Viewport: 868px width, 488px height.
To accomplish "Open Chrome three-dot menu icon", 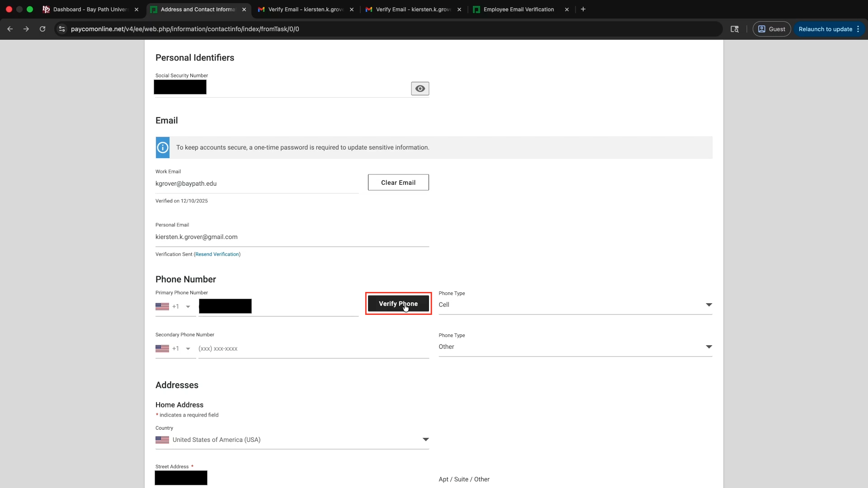I will coord(858,29).
